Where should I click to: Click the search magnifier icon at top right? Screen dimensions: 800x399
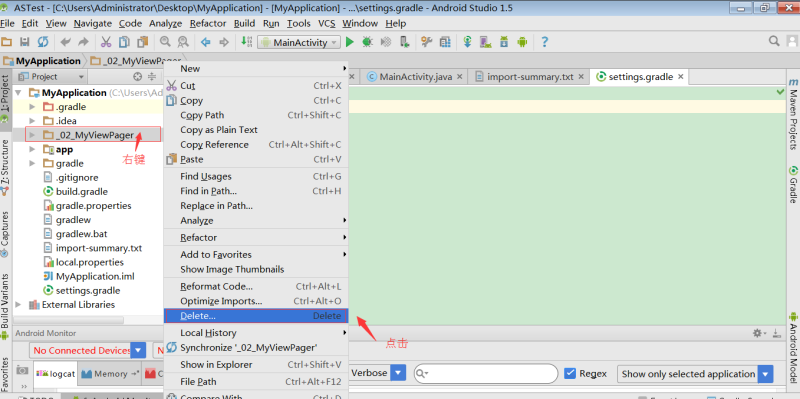click(774, 41)
